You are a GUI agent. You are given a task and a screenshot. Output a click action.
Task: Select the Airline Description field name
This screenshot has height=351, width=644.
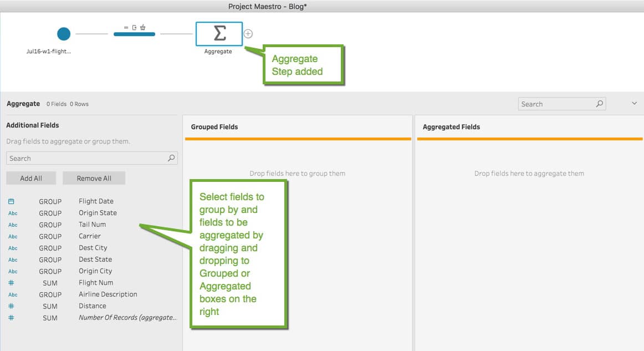[108, 294]
